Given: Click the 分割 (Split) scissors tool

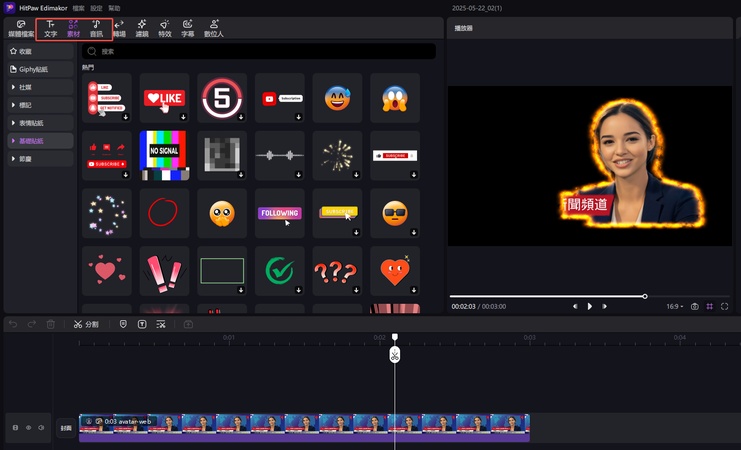Looking at the screenshot, I should click(86, 324).
